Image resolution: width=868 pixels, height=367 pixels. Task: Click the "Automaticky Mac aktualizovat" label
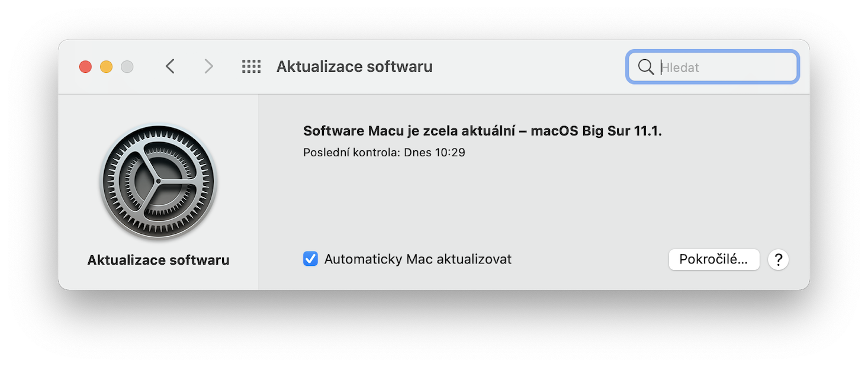tap(417, 259)
